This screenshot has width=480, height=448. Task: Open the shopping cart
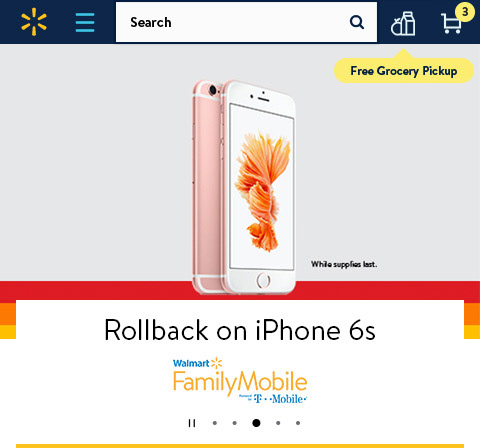(x=451, y=23)
